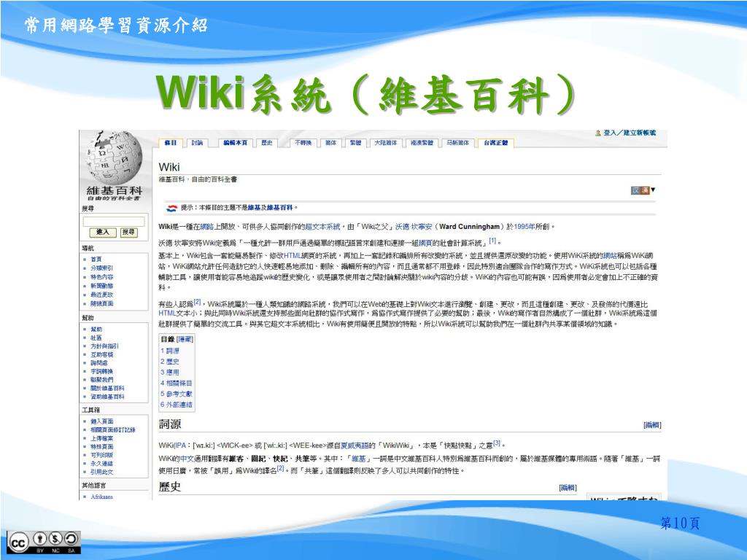
Task: Click the 編輯 link beside 歷史 heading
Action: click(x=568, y=488)
